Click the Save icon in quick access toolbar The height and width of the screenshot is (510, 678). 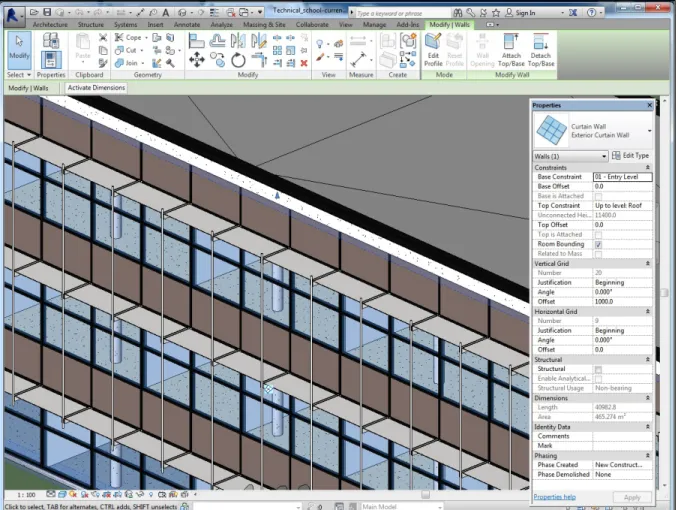tap(47, 13)
